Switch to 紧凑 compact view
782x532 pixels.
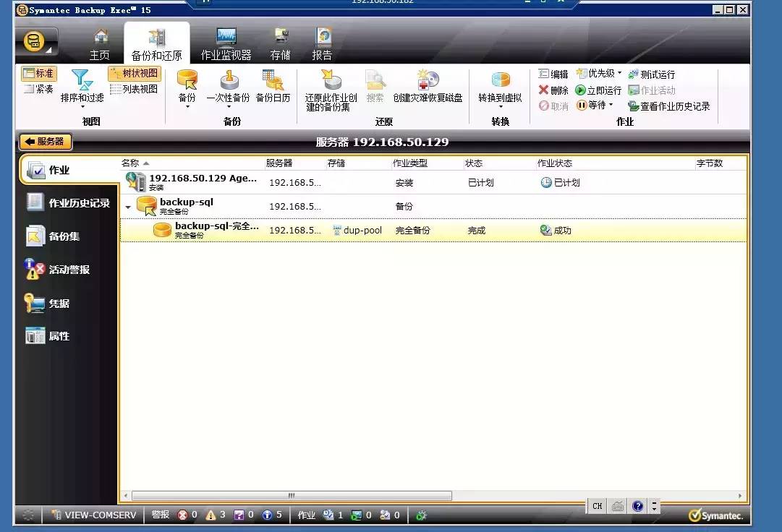(39, 89)
